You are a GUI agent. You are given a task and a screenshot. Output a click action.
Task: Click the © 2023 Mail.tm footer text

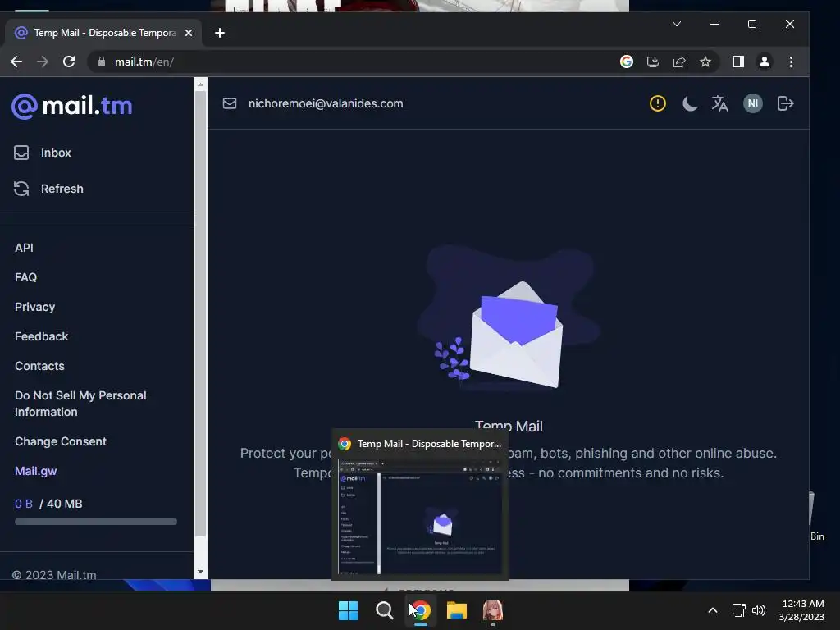click(x=54, y=575)
